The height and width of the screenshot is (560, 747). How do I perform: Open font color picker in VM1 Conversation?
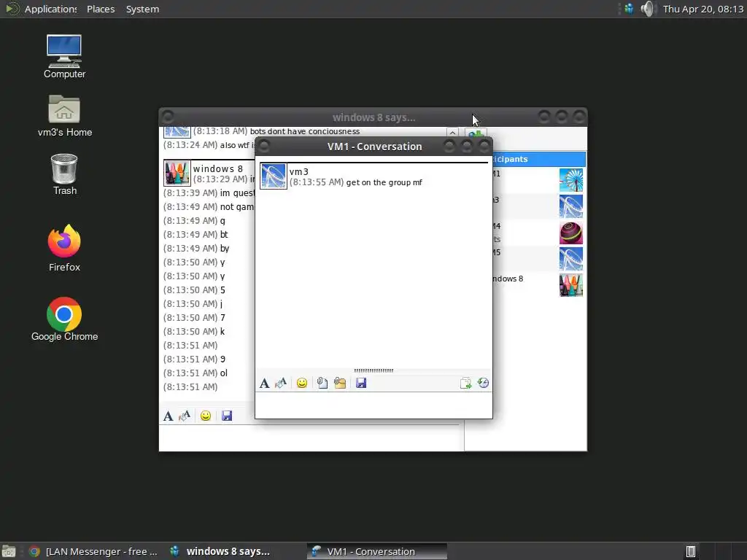[x=281, y=383]
